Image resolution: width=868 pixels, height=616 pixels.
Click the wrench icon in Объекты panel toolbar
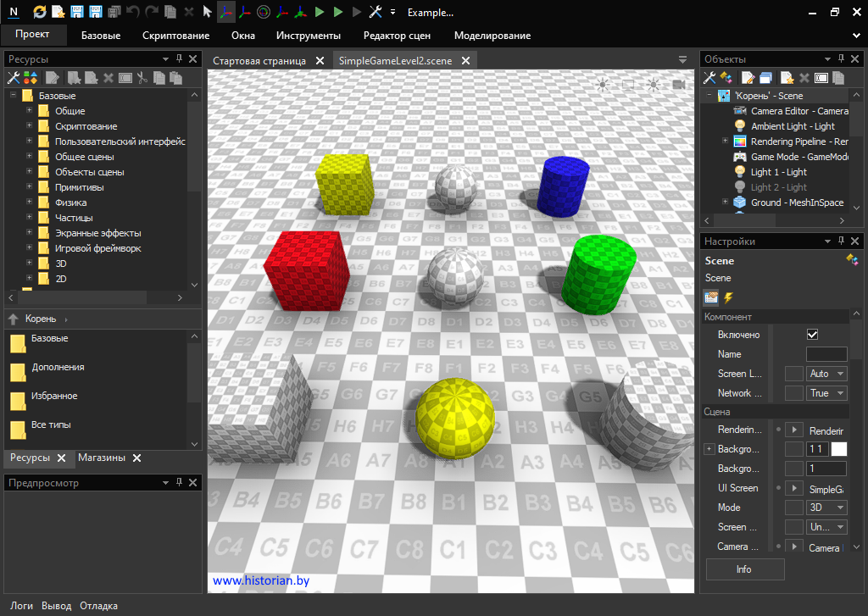(710, 78)
